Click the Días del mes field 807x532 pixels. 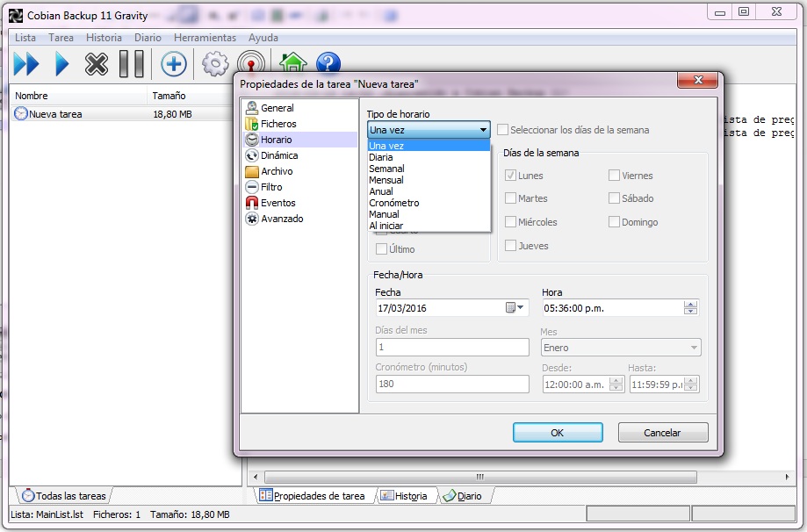pos(452,348)
